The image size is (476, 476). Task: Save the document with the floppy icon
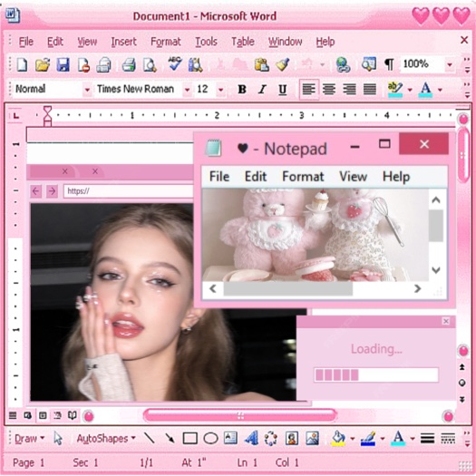[63, 64]
